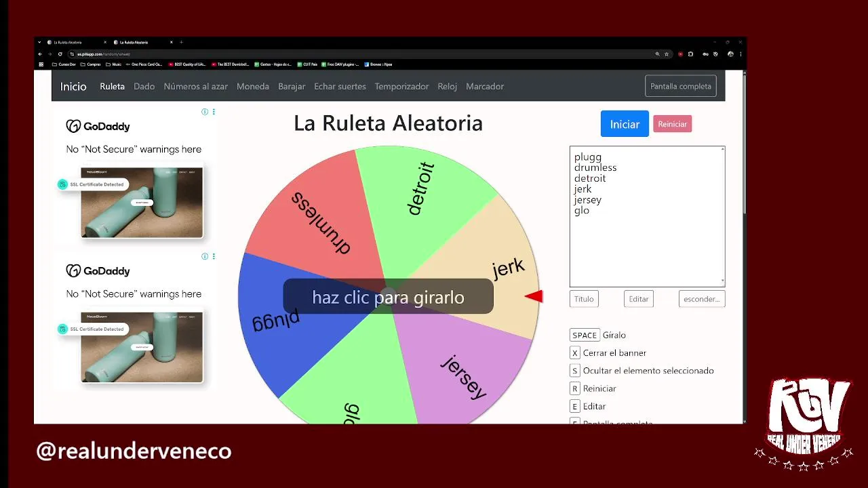The height and width of the screenshot is (488, 868).
Task: Click the Editar button under the entries list
Action: [639, 299]
